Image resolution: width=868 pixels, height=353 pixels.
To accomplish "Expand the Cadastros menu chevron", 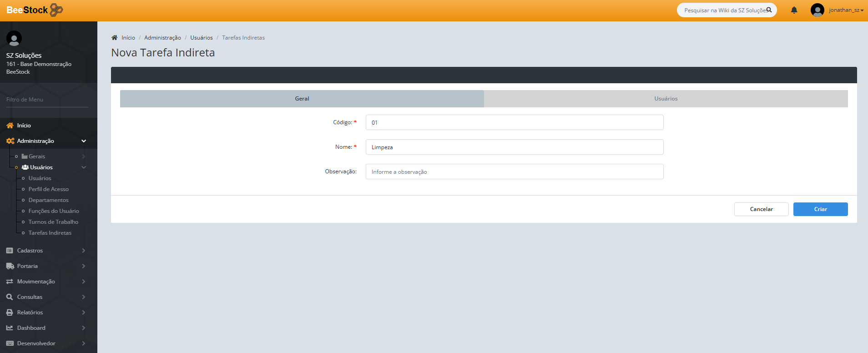I will 84,251.
